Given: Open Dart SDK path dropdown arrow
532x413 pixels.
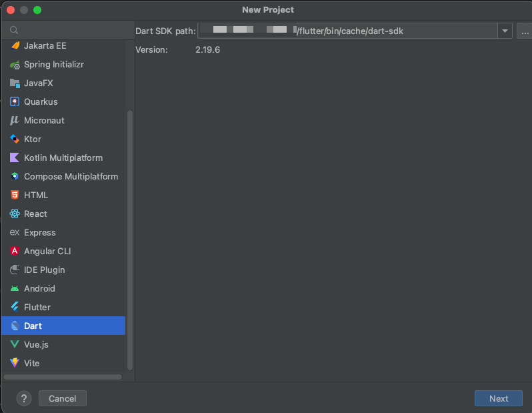Looking at the screenshot, I should click(505, 31).
